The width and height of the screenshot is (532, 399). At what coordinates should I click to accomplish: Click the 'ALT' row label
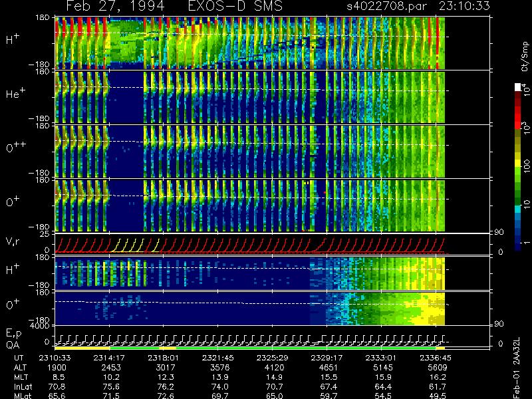coord(20,368)
